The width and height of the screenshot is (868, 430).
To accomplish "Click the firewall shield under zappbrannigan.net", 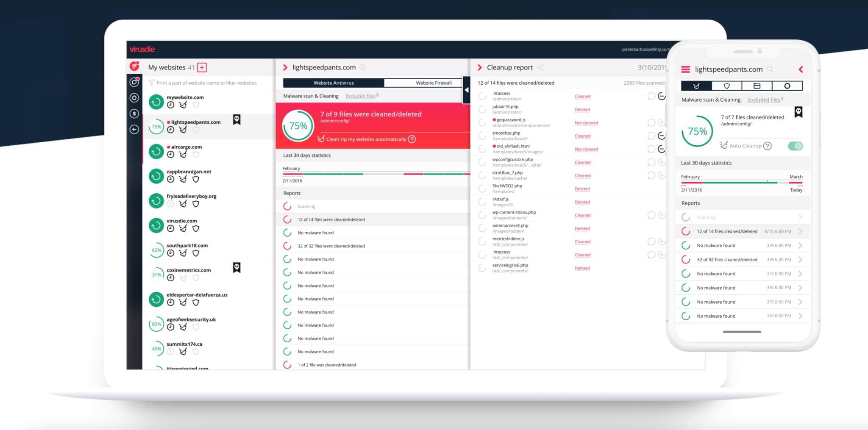I will [x=196, y=179].
